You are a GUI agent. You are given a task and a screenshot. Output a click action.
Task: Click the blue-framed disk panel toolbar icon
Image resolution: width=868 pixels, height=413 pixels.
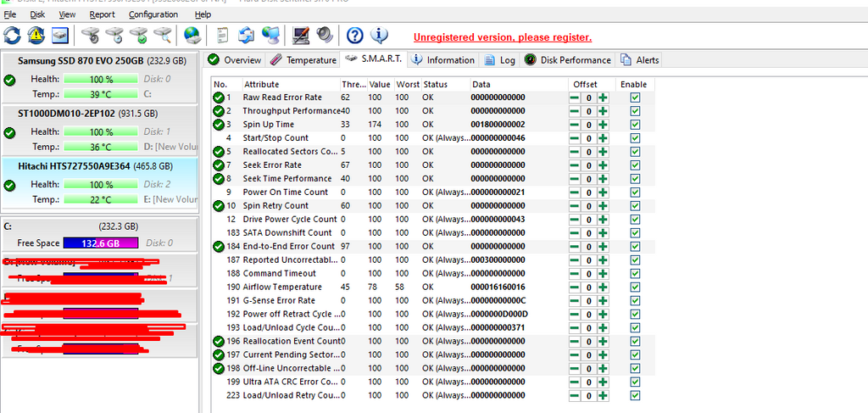pyautogui.click(x=60, y=36)
